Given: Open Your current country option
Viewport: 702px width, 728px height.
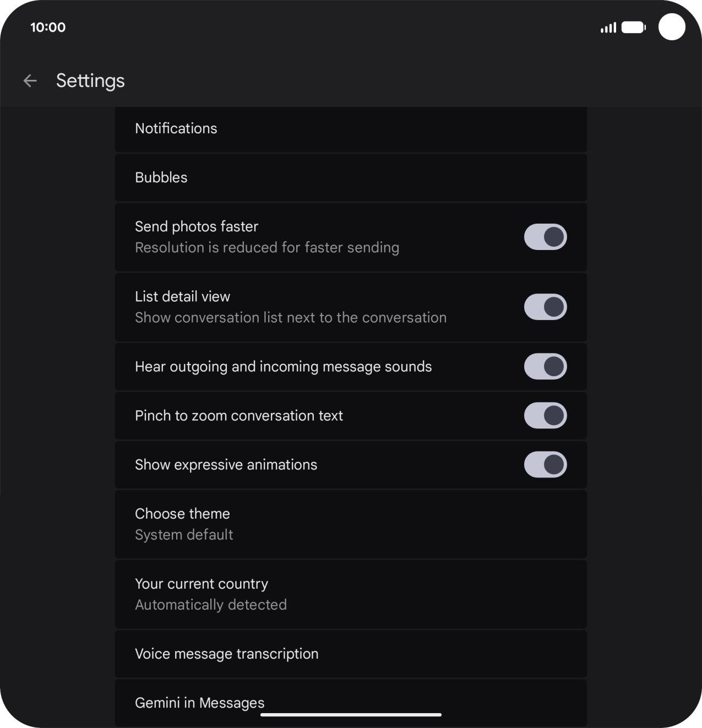Looking at the screenshot, I should pyautogui.click(x=351, y=594).
